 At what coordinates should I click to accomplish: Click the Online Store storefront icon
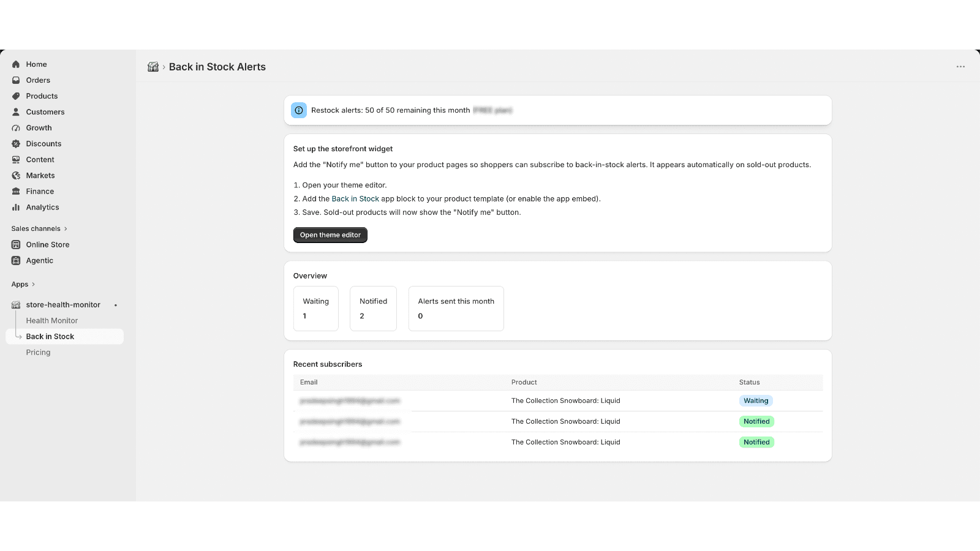pyautogui.click(x=16, y=245)
